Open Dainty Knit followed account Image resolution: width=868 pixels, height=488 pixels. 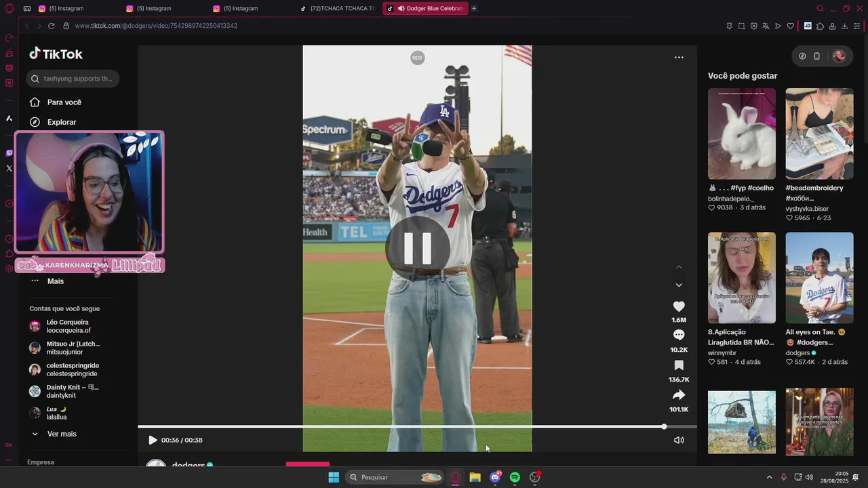[x=64, y=391]
